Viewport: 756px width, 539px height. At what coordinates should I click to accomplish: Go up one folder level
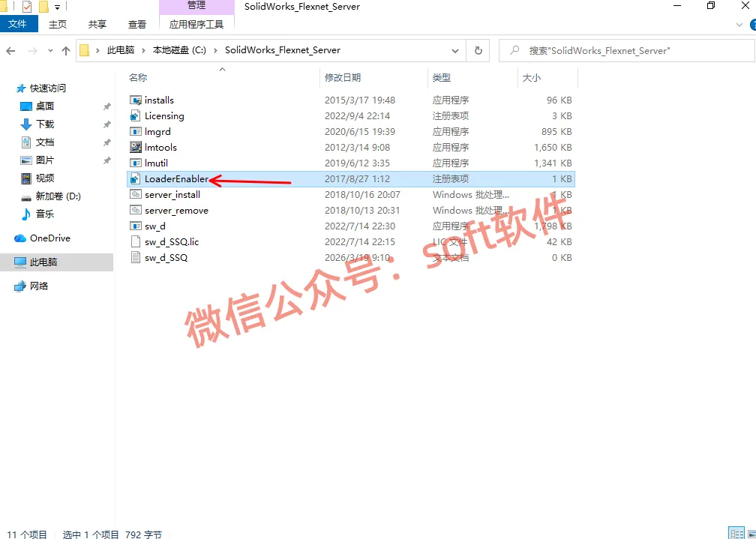[x=66, y=51]
